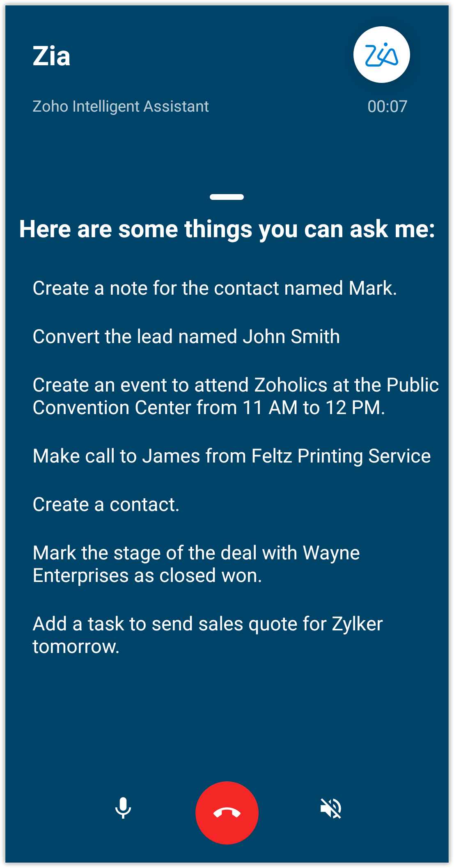Image resolution: width=454 pixels, height=868 pixels.
Task: Tap the call timer showing 00:07
Action: (387, 106)
